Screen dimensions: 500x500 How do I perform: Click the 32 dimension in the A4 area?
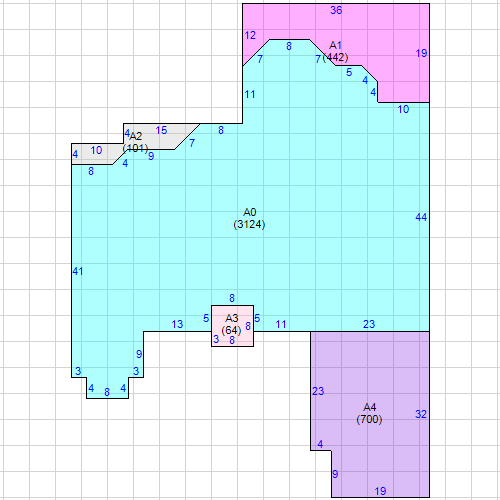click(x=421, y=414)
